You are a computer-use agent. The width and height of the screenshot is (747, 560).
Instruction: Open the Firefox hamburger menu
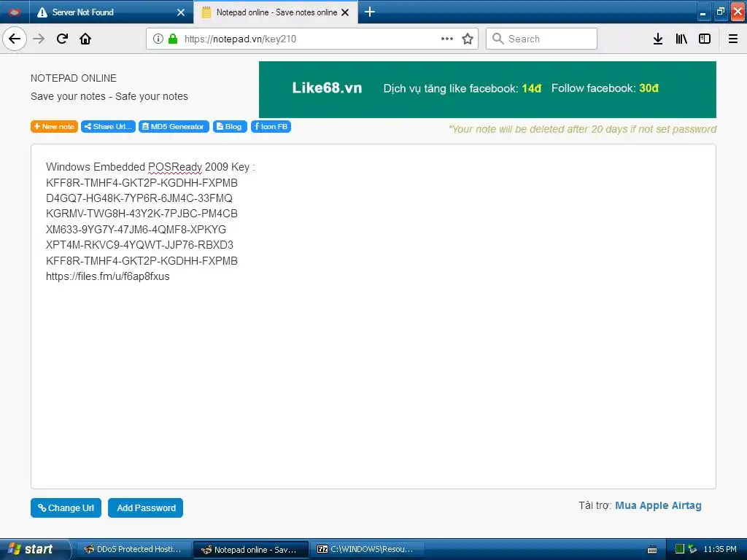pos(733,39)
